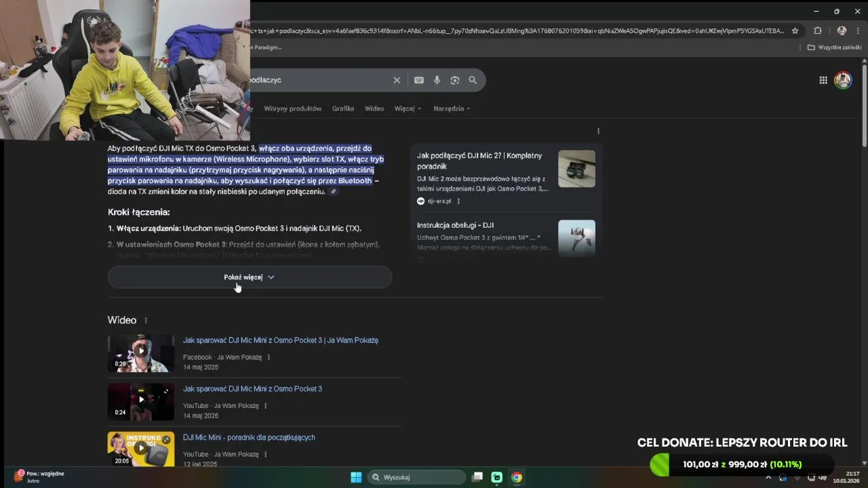868x488 pixels.
Task: Open Jak sparować DJI Mic Mini YouTube link
Action: [252, 389]
